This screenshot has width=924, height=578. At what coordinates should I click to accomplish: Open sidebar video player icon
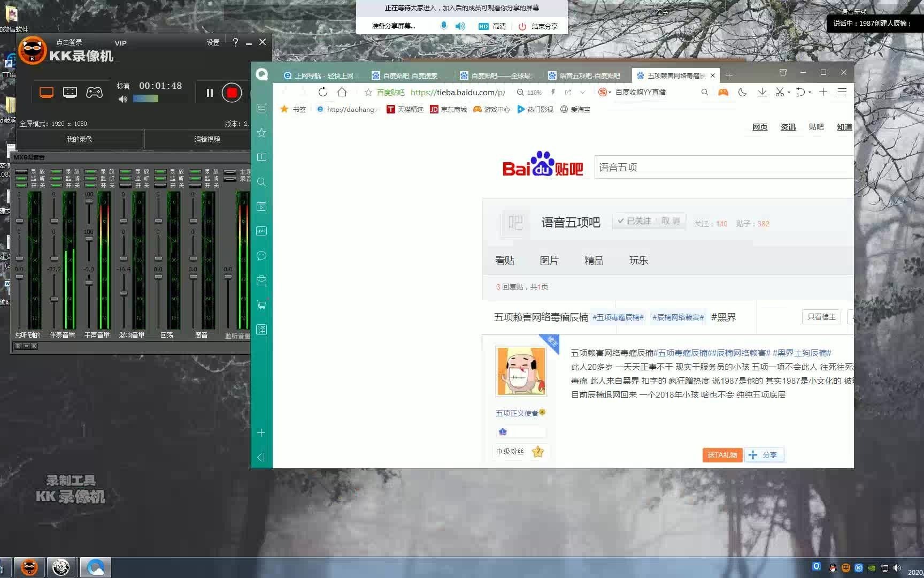(x=261, y=207)
